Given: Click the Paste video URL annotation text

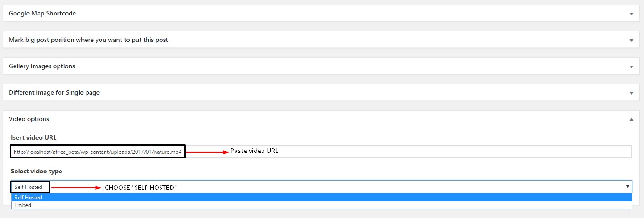Looking at the screenshot, I should (254, 151).
